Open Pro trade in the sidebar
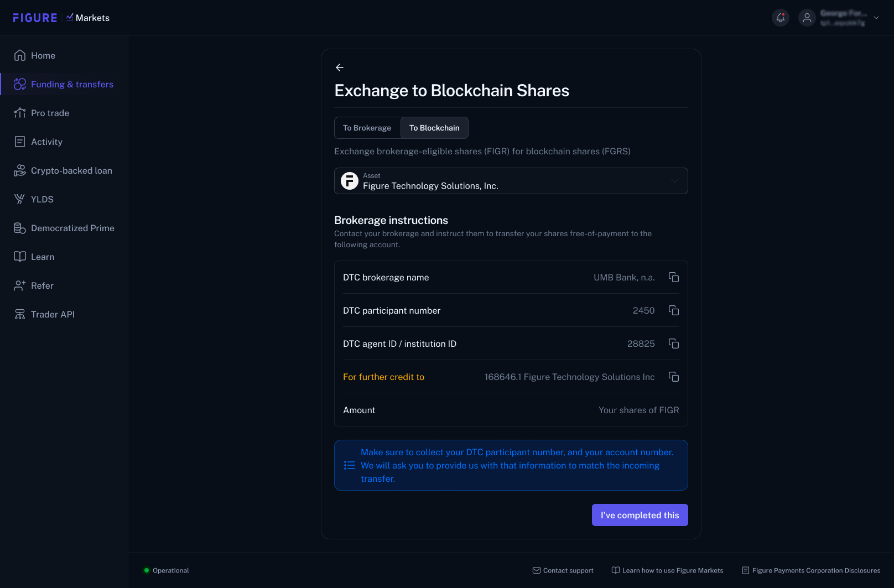 64,113
